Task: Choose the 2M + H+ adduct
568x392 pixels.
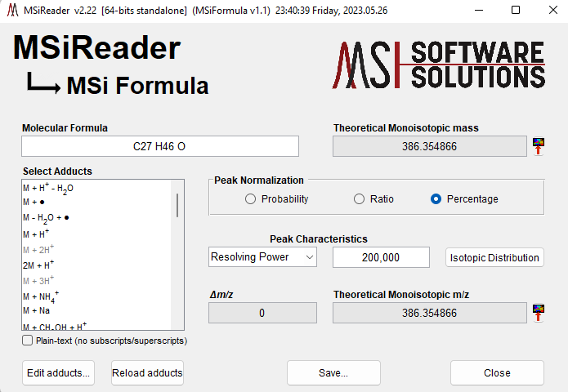Action: 39,265
